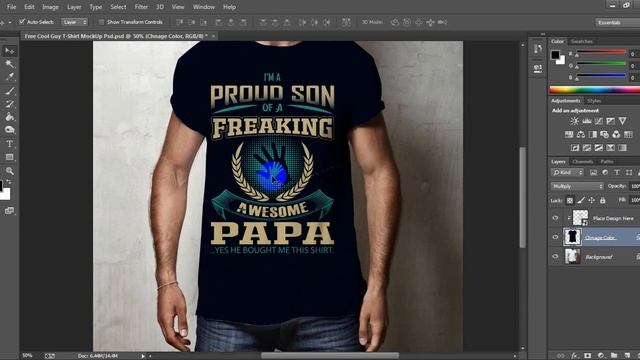Select the Brush tool
Image resolution: width=640 pixels, height=360 pixels.
9,91
